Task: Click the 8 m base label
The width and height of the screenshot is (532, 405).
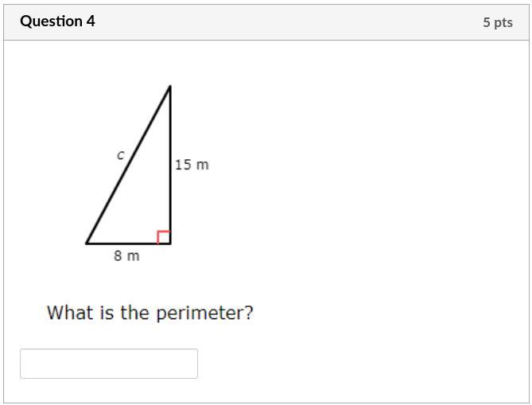Action: [126, 256]
